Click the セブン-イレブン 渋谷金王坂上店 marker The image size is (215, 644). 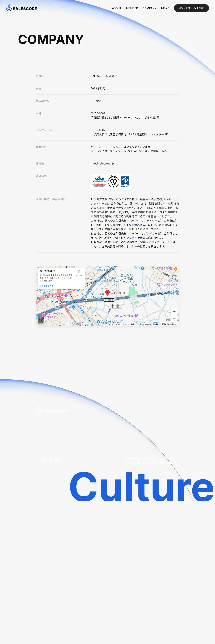[99, 279]
